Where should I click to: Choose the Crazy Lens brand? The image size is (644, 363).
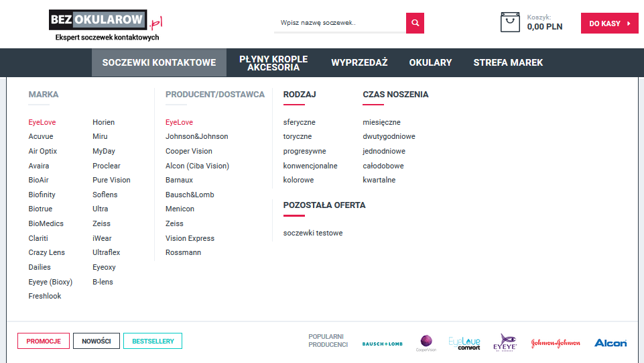[x=46, y=252]
